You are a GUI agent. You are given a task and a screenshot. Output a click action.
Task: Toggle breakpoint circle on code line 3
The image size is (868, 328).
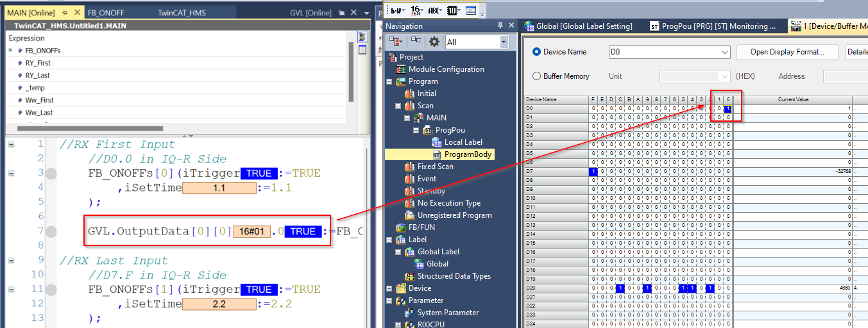tap(51, 174)
